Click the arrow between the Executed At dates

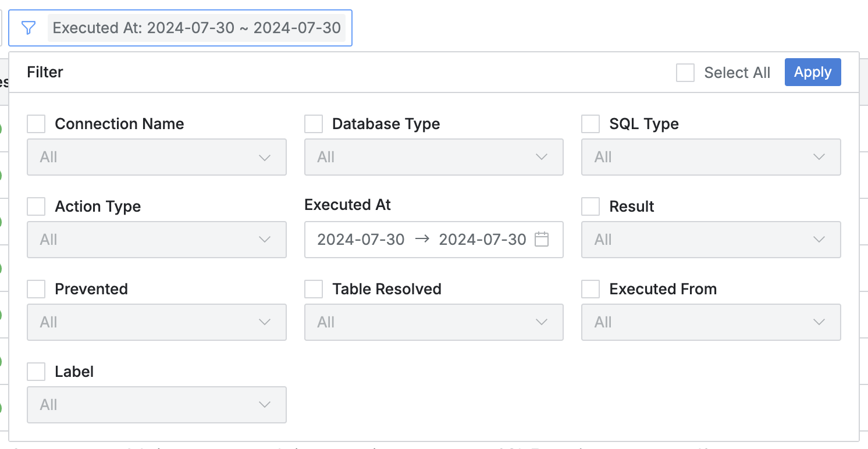422,239
